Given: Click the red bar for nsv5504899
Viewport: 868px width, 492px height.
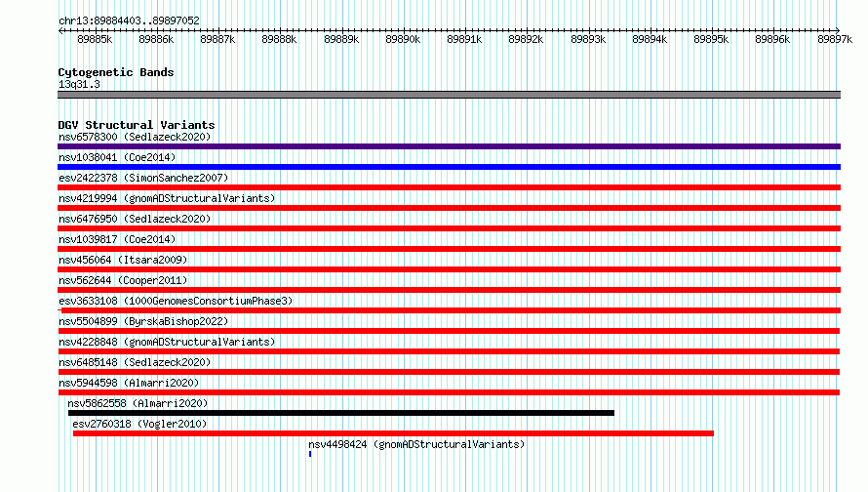Looking at the screenshot, I should (x=449, y=331).
